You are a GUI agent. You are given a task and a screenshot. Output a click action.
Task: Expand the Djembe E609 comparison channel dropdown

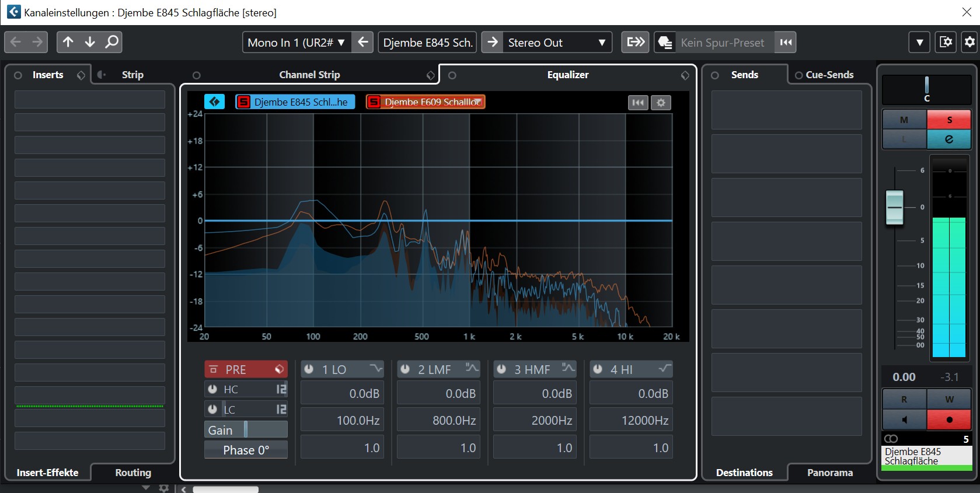(479, 102)
